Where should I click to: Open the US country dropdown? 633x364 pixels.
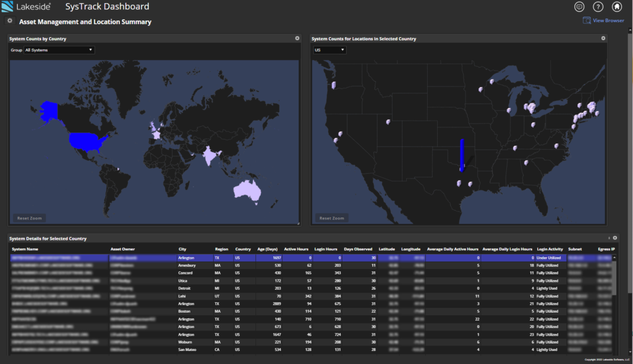point(330,50)
